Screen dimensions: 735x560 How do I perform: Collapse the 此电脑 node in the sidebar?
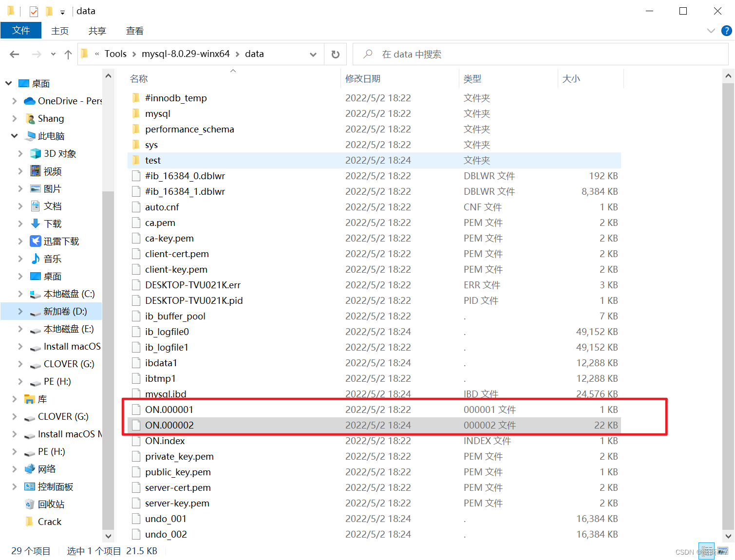click(14, 136)
